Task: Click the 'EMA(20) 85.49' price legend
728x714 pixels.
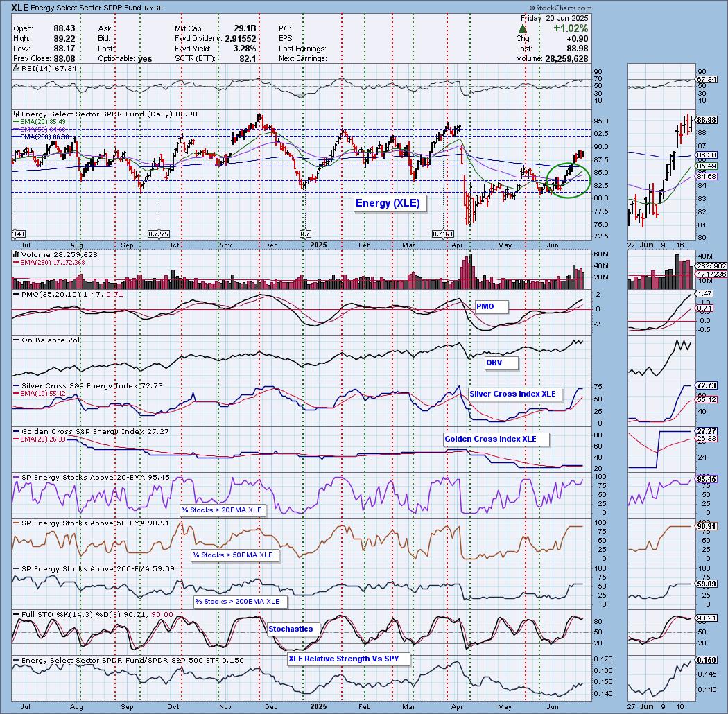Action: tap(40, 121)
